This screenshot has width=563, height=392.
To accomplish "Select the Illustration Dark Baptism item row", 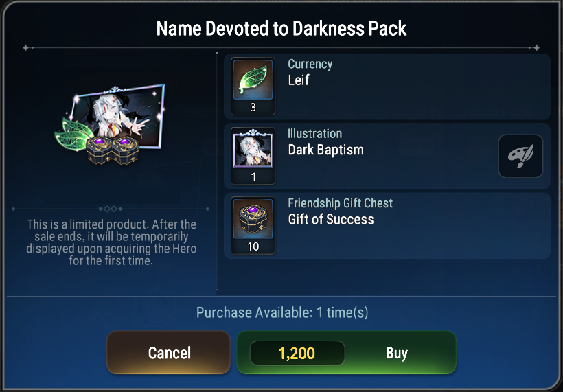I will (x=387, y=156).
